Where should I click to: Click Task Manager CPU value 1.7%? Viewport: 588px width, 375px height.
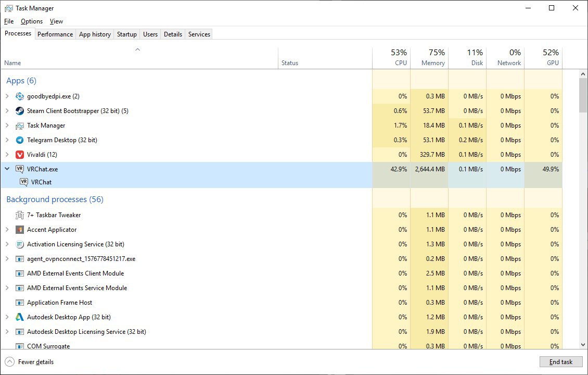401,126
